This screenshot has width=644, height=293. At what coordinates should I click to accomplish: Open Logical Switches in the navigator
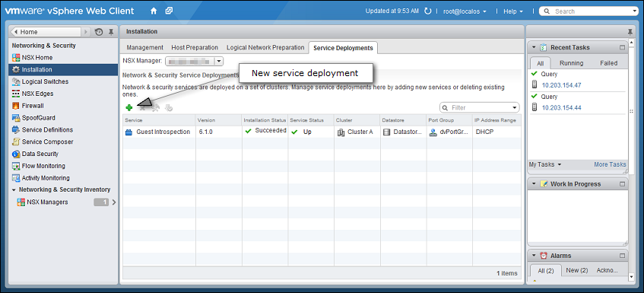[x=45, y=81]
